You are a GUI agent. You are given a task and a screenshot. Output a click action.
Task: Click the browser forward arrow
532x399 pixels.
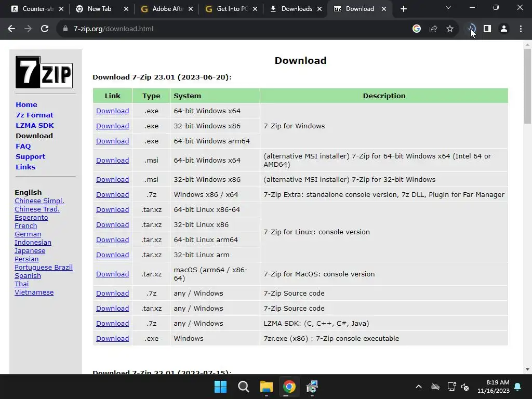tap(28, 29)
